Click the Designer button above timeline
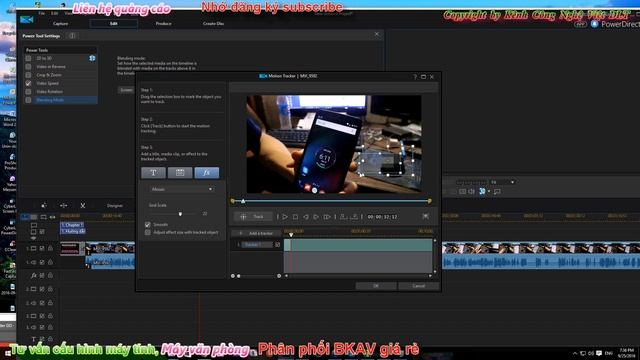This screenshot has height=360, width=640. point(115,206)
